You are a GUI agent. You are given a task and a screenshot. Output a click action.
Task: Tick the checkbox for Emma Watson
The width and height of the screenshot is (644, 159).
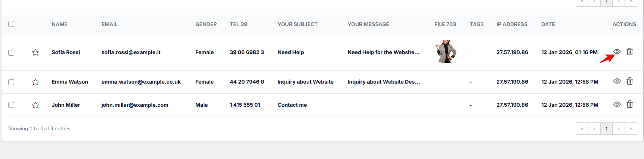point(11,82)
